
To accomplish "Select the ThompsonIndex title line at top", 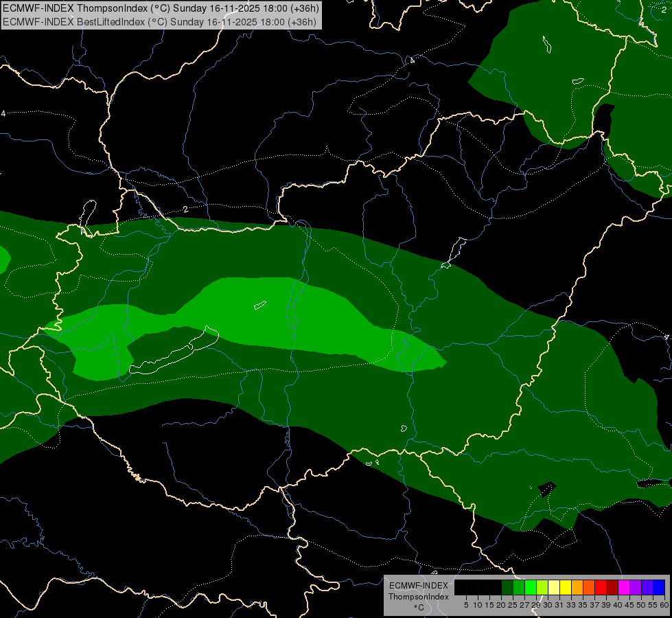I will coord(161,8).
